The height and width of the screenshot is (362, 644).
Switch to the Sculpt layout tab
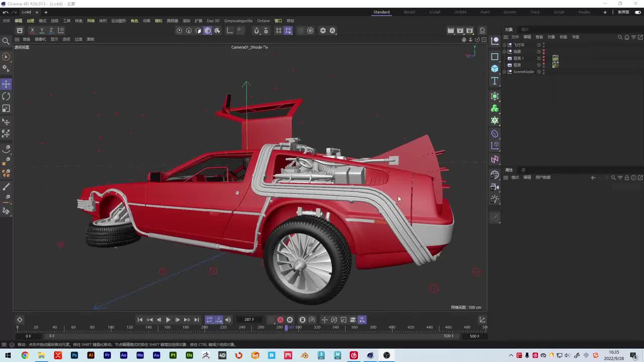434,12
